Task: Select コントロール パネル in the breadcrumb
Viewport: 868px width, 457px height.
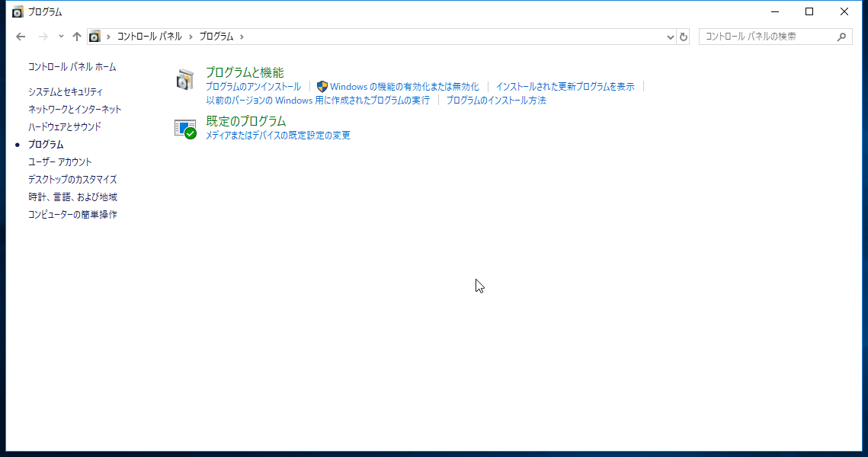Action: click(x=149, y=37)
